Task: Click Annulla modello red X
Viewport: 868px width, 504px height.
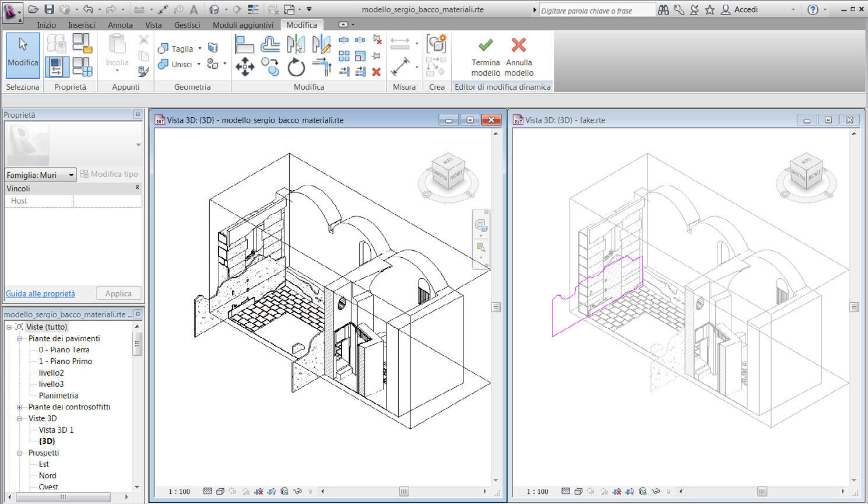Action: 519,57
